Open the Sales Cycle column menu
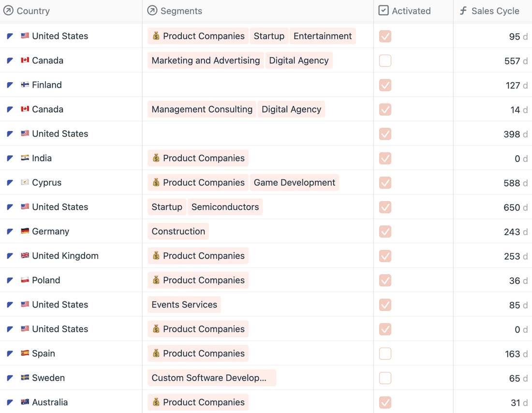This screenshot has height=413, width=532. 495,11
